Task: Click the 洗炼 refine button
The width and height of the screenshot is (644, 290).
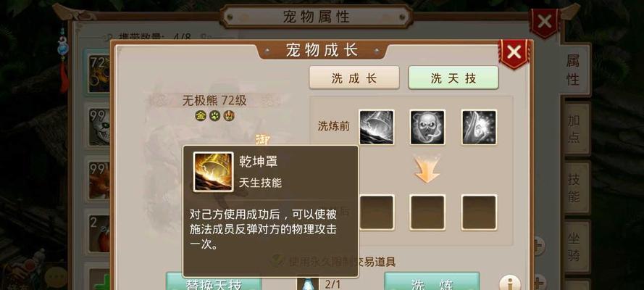Action: (x=432, y=282)
